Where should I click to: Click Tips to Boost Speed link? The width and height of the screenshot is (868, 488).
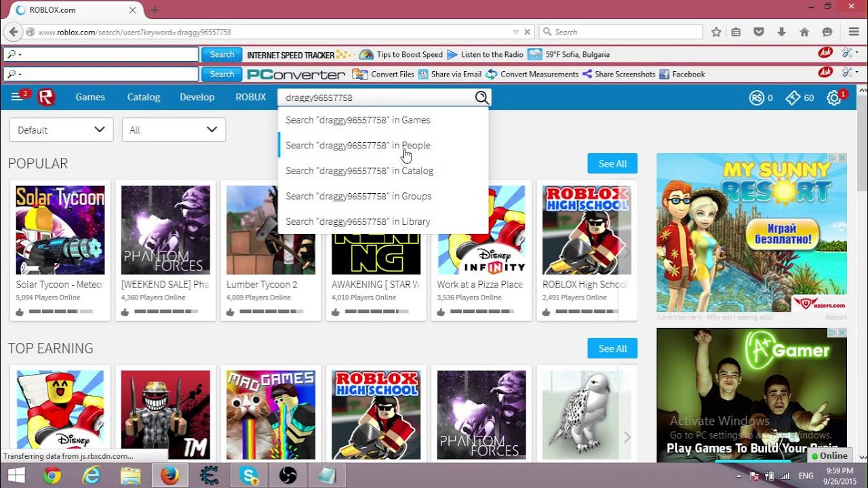point(401,54)
